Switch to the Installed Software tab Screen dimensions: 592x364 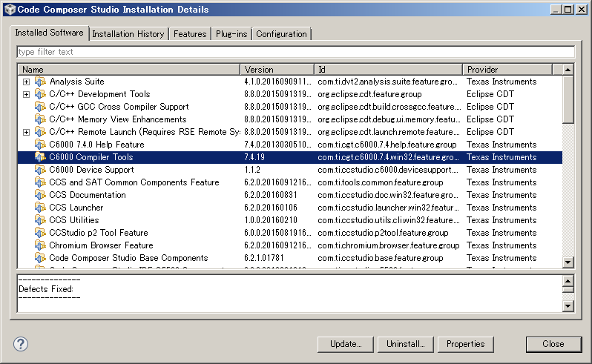(x=49, y=33)
